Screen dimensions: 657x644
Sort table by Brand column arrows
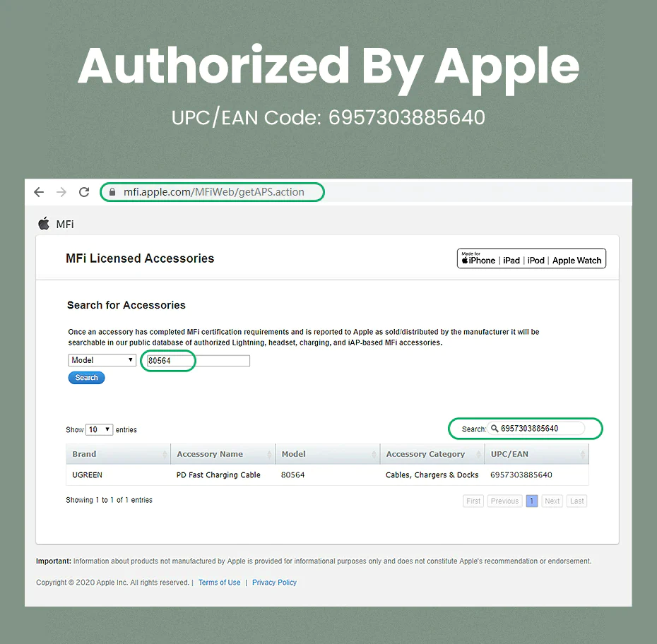[165, 454]
